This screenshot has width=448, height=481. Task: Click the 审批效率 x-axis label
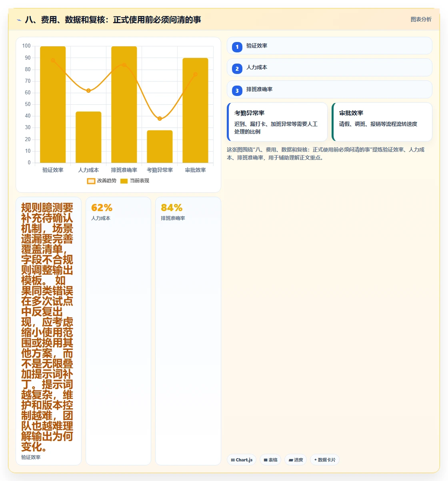click(x=195, y=170)
